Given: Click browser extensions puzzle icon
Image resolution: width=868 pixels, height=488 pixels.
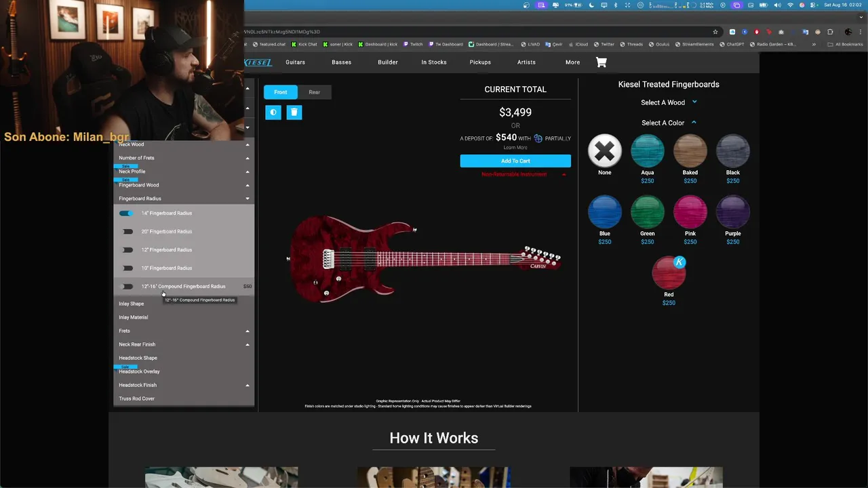Looking at the screenshot, I should pyautogui.click(x=830, y=32).
